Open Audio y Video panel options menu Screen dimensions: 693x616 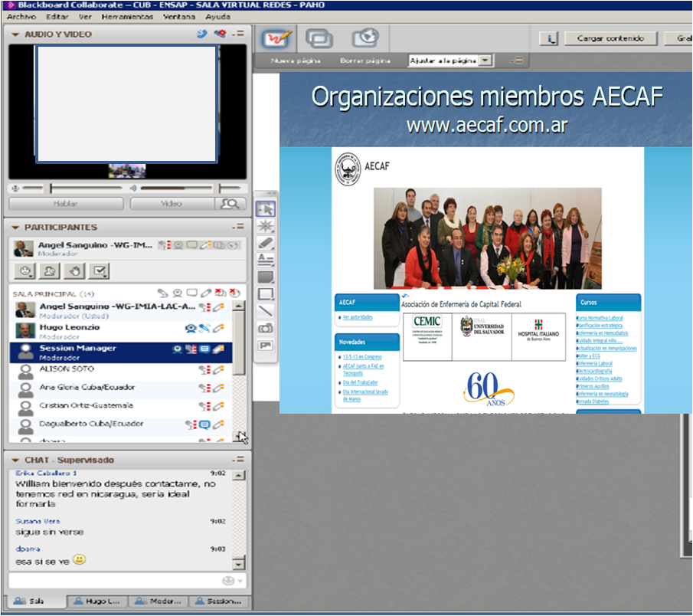pos(238,34)
